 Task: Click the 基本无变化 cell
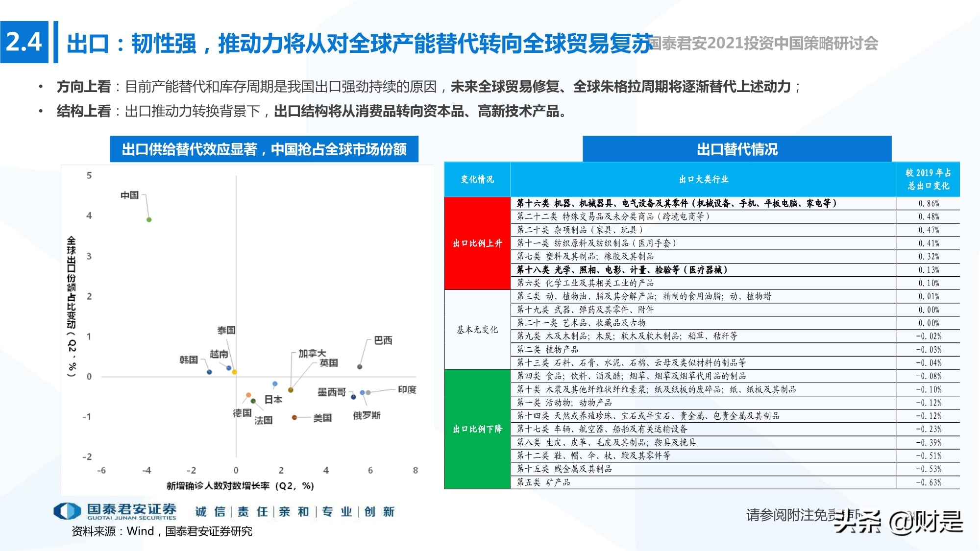(477, 330)
